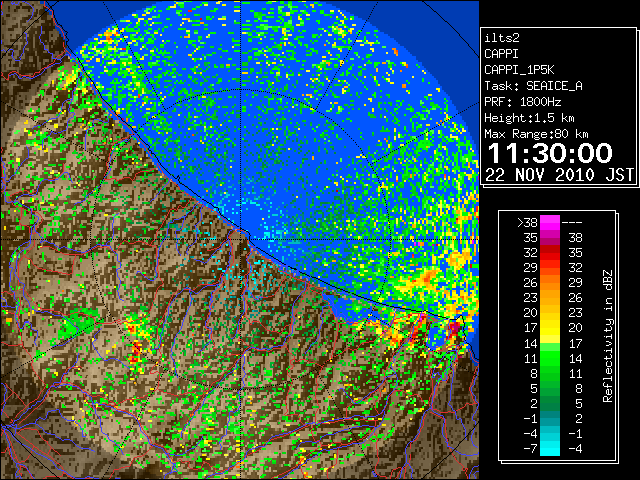The width and height of the screenshot is (640, 480).
Task: Click the 'Max Range:80 km' text
Action: (x=536, y=134)
